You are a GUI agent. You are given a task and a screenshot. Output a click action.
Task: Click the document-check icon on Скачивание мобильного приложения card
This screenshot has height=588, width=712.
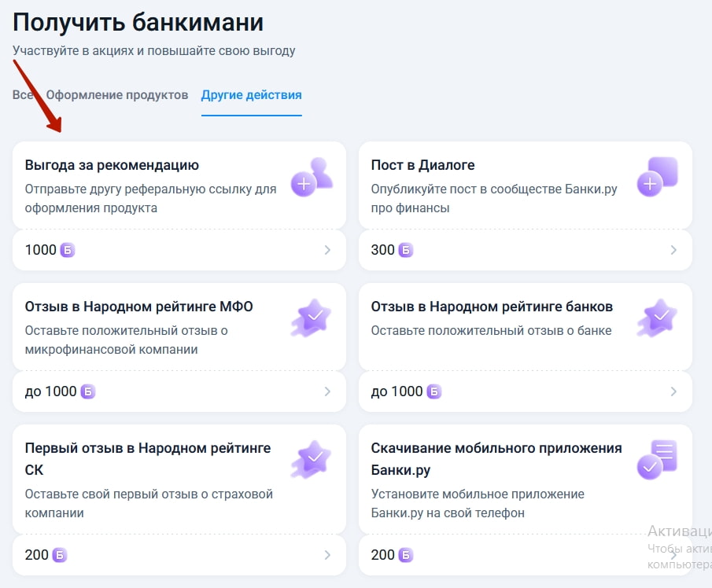pyautogui.click(x=658, y=460)
